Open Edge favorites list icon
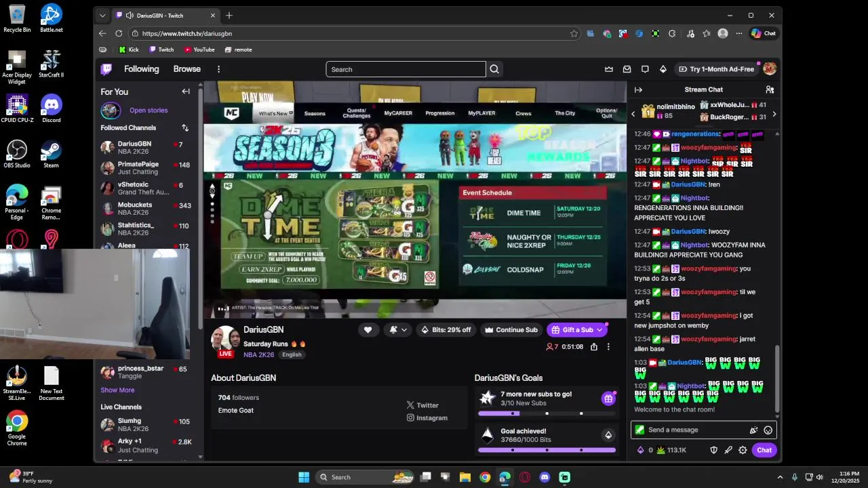The image size is (868, 488). 707,33
